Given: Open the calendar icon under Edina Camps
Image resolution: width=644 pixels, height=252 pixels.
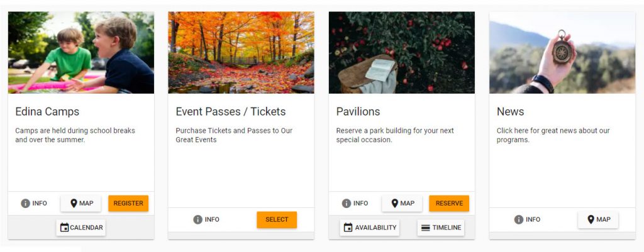Looking at the screenshot, I should 64,227.
